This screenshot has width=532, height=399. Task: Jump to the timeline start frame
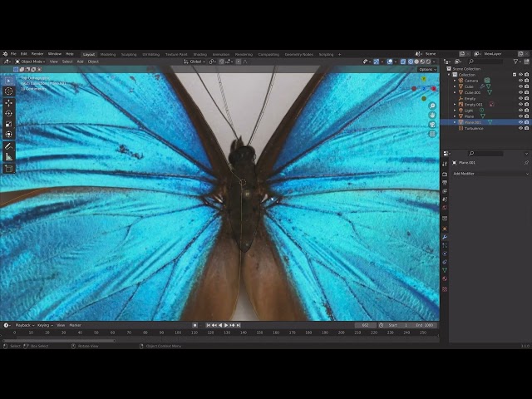pos(208,325)
